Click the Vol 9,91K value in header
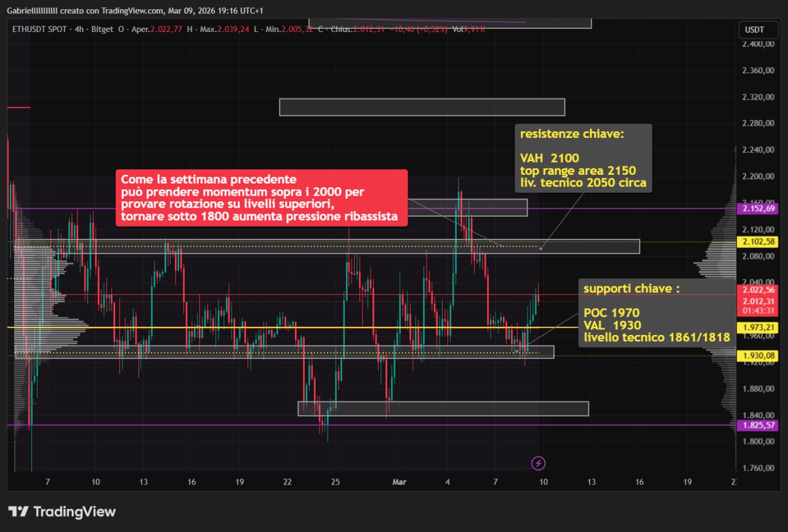 (468, 29)
